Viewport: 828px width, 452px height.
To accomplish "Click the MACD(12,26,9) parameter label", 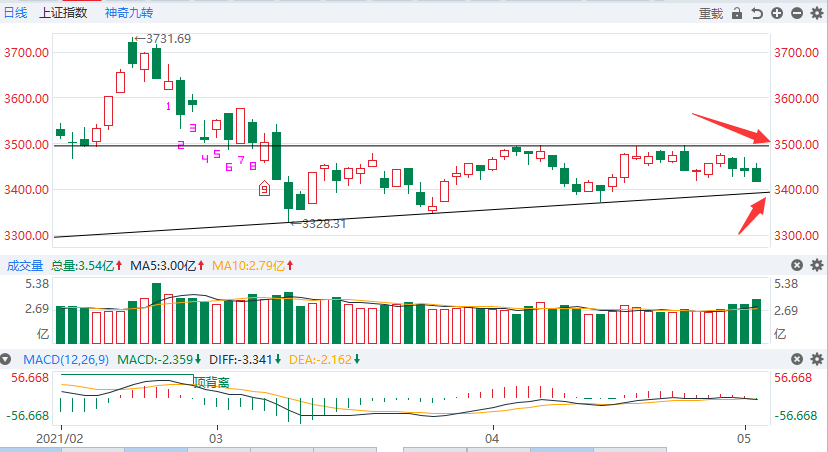I will 62,359.
